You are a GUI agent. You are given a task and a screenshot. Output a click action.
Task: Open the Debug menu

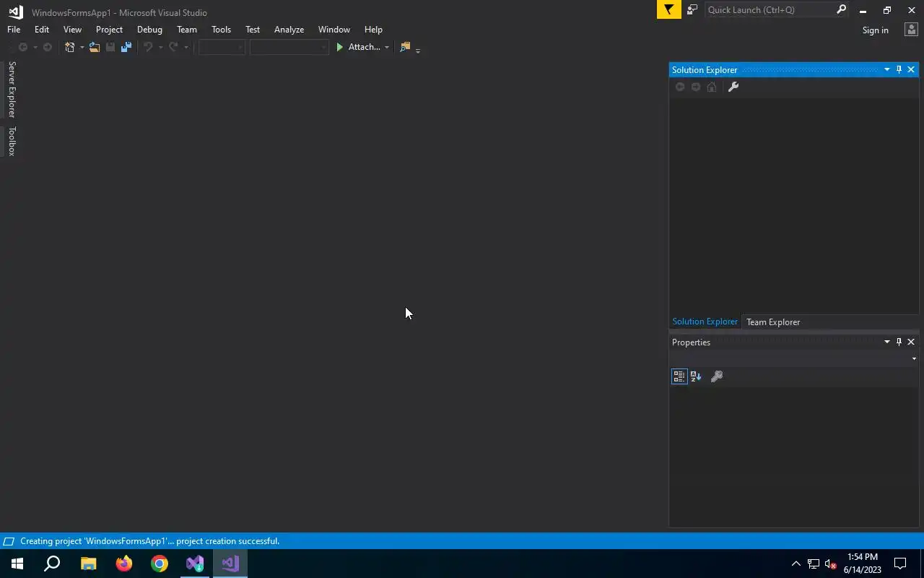point(149,30)
